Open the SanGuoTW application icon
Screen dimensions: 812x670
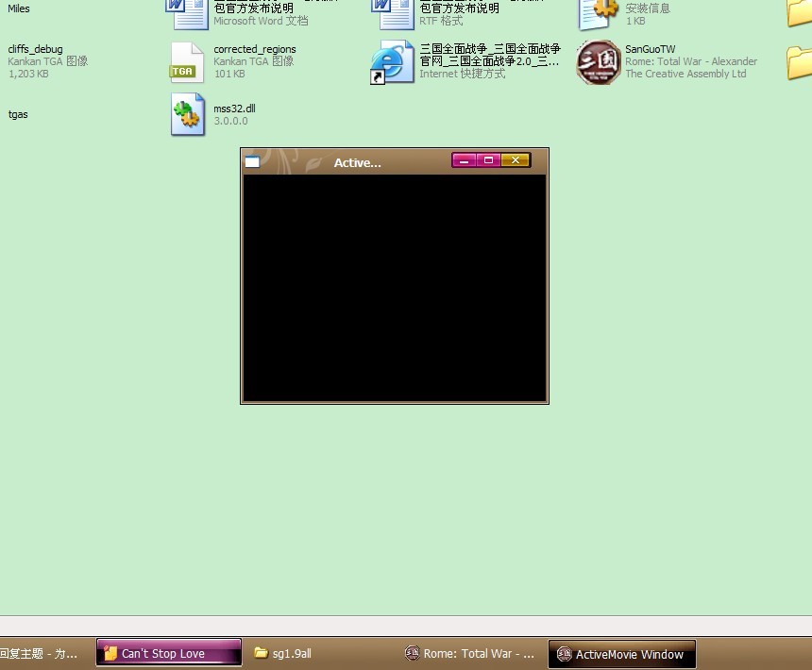pos(599,62)
